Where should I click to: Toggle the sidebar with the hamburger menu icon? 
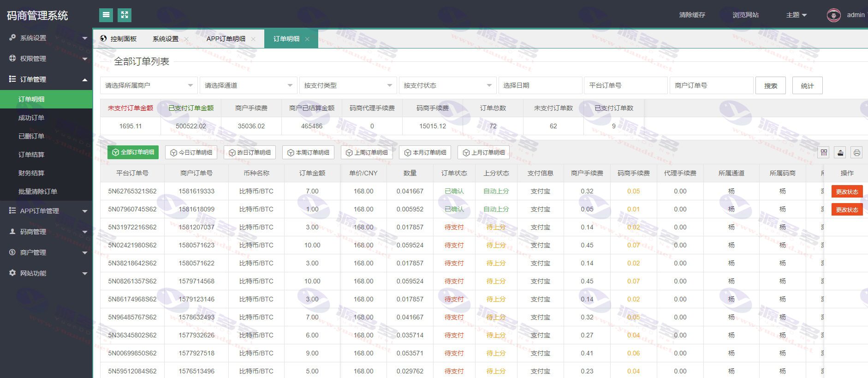click(x=106, y=15)
